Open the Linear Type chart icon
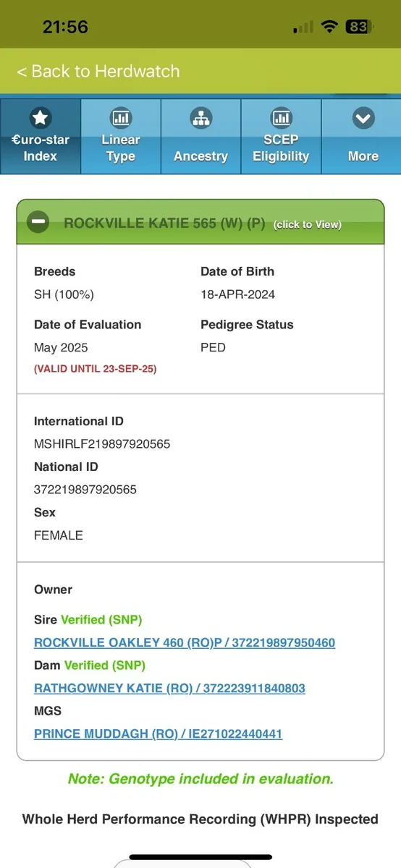 (120, 118)
